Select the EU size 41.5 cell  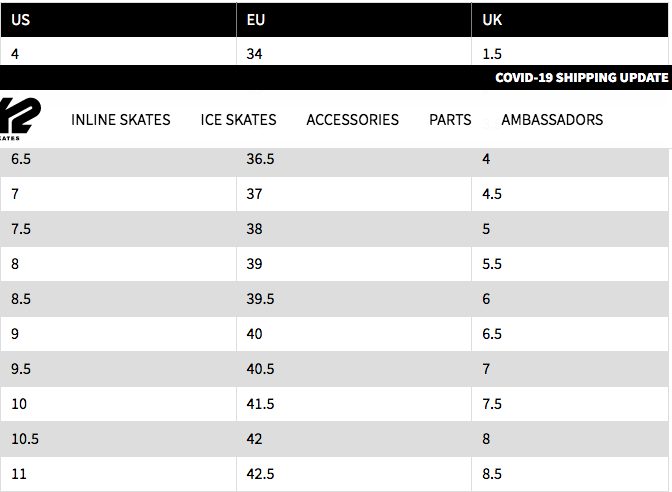point(259,404)
